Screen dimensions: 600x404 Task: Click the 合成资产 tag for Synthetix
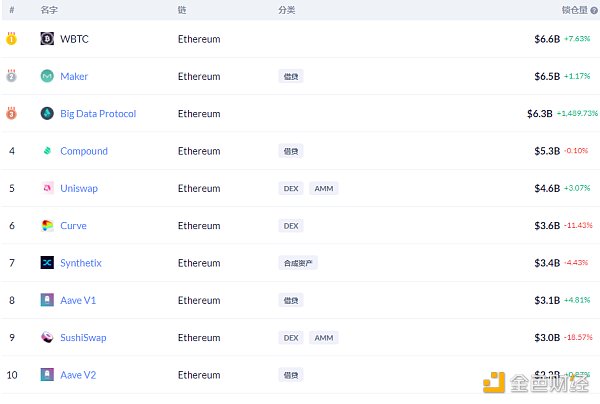(297, 263)
